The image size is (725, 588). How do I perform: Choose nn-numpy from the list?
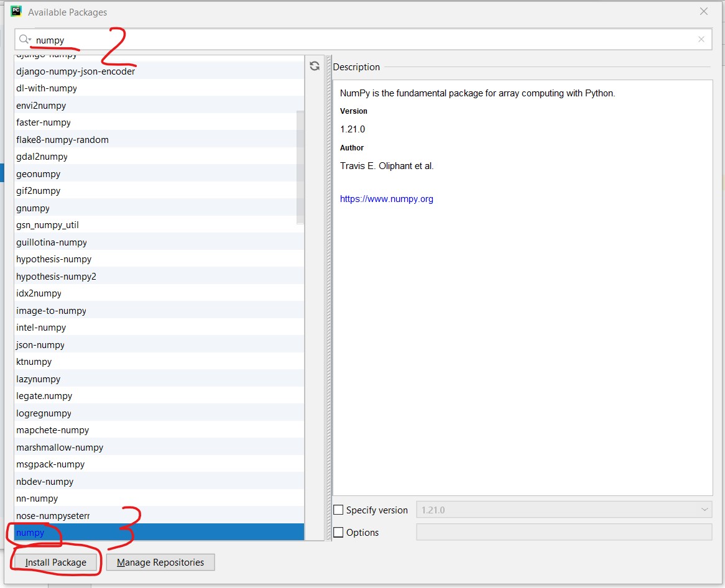[159, 498]
